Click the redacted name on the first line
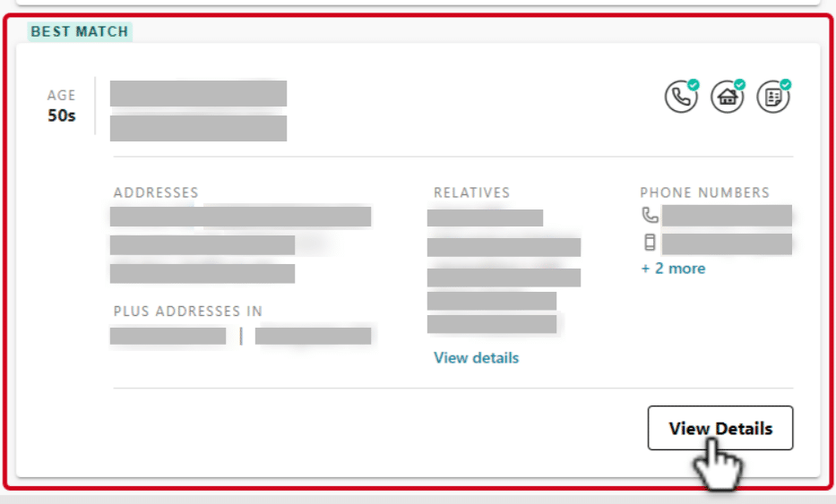 [198, 93]
